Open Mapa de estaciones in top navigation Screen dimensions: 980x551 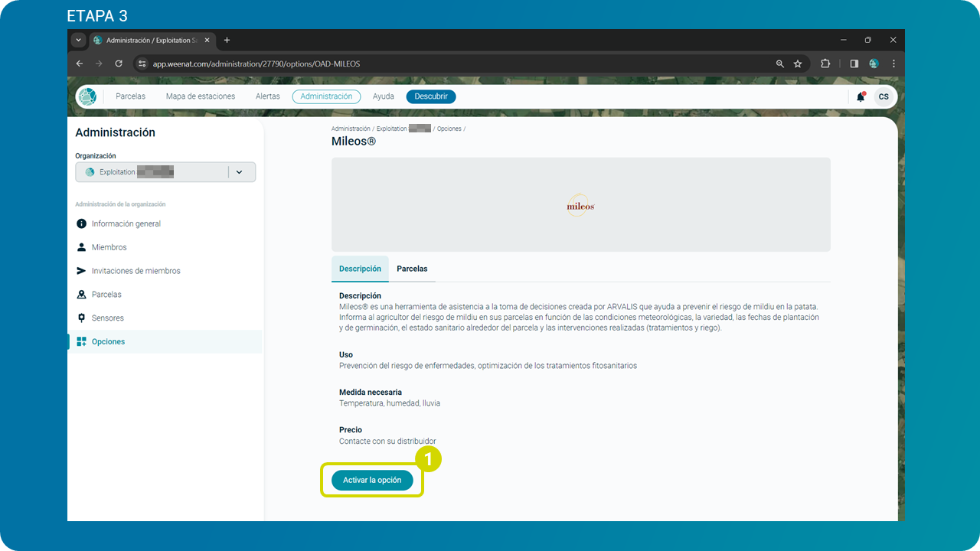click(201, 96)
